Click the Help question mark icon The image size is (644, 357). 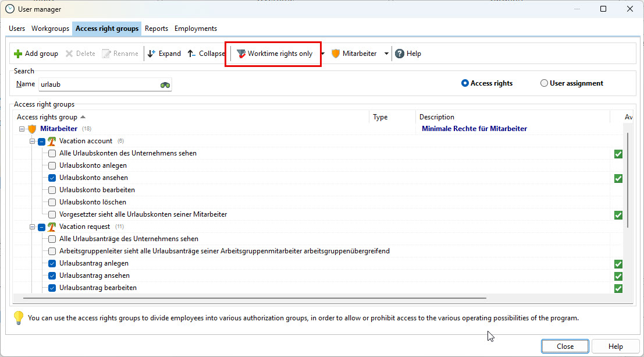pyautogui.click(x=400, y=54)
